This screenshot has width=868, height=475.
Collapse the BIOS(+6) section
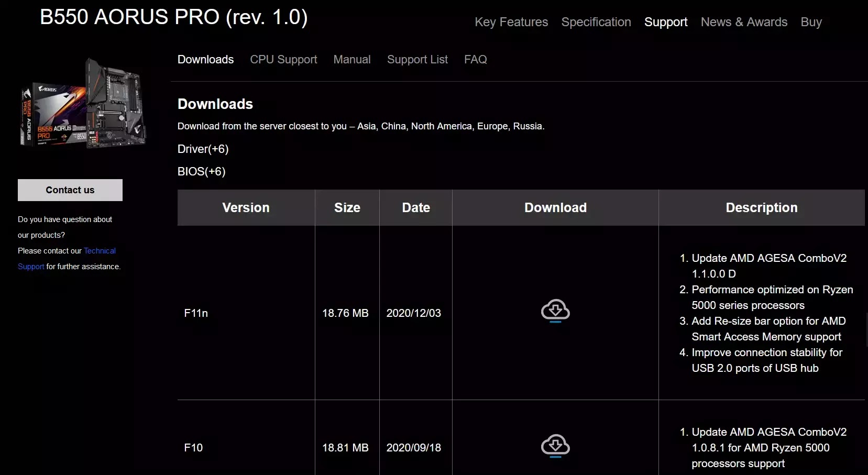click(202, 172)
